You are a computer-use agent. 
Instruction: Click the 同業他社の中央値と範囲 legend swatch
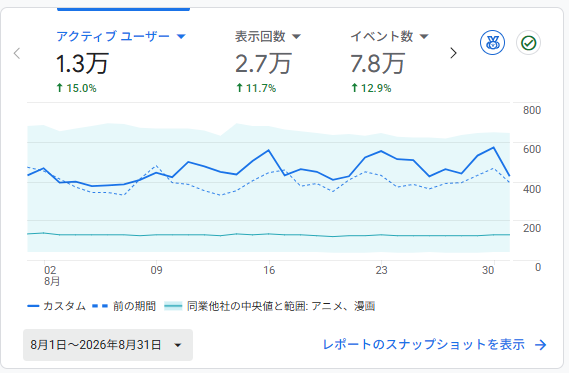[x=173, y=306]
